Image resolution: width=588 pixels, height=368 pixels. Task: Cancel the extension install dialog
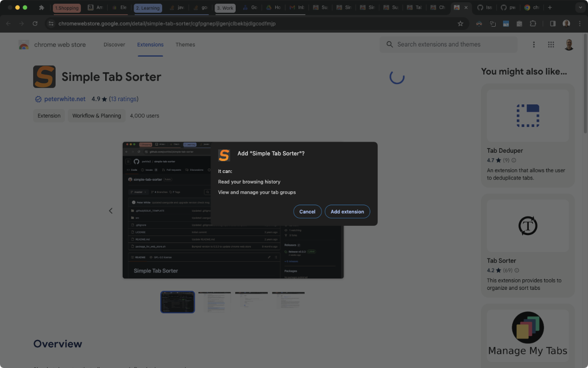[x=307, y=211]
